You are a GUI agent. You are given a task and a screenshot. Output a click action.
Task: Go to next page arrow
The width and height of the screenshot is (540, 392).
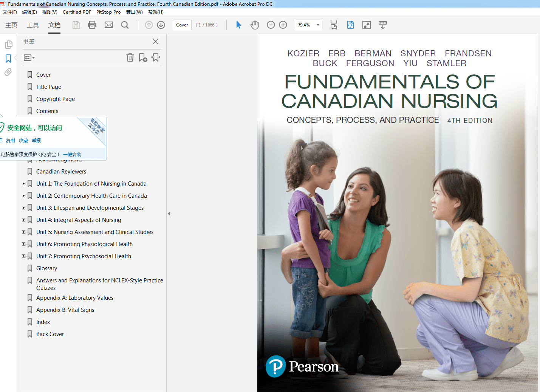(x=161, y=25)
